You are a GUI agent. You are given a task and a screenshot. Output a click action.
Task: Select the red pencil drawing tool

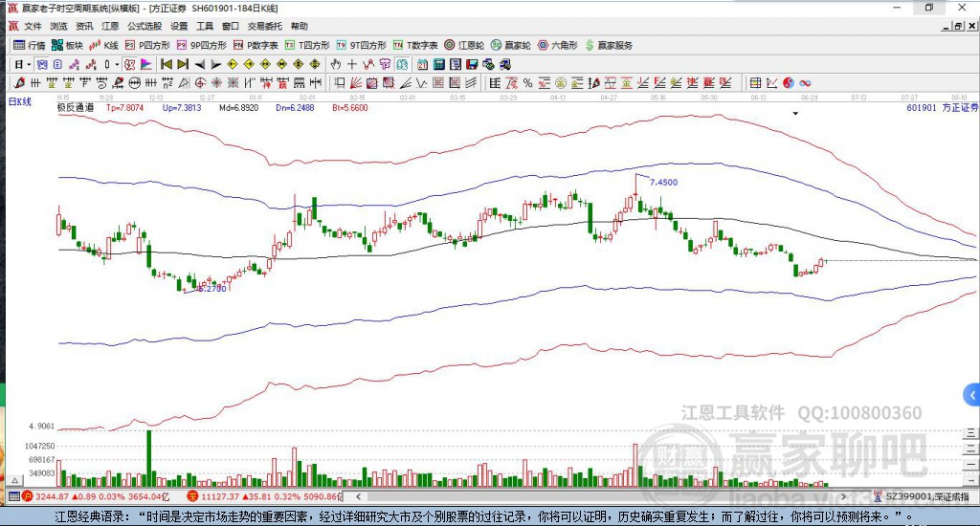19,83
